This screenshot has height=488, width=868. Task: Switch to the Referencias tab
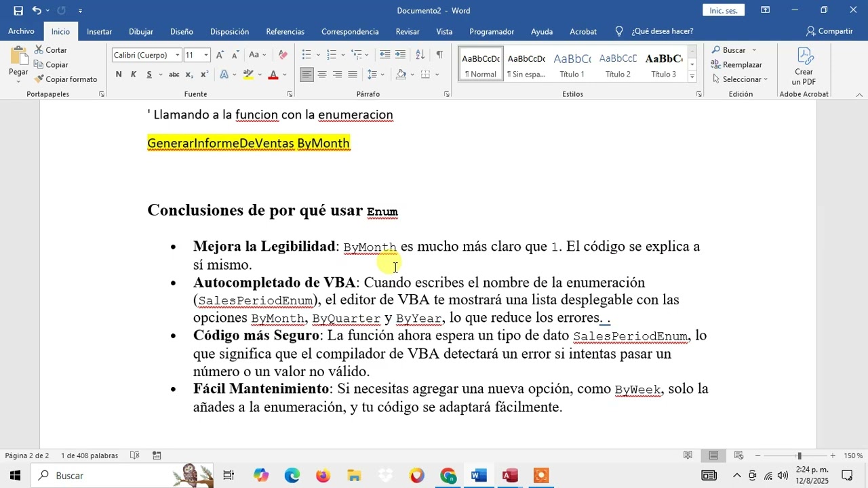tap(285, 31)
